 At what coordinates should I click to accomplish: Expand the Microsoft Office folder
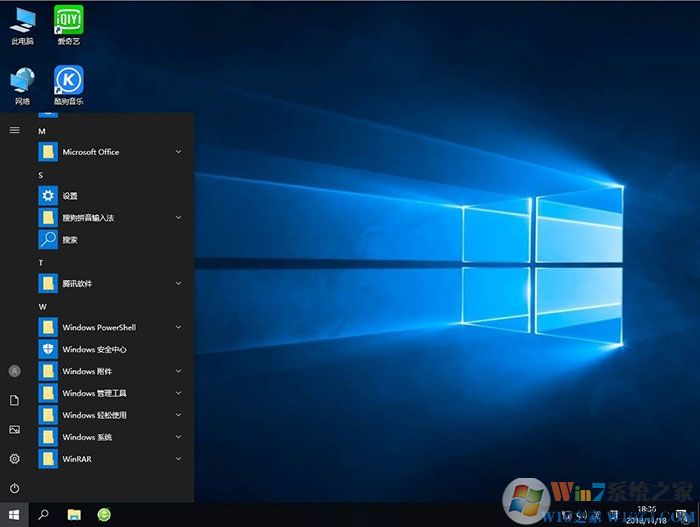178,152
